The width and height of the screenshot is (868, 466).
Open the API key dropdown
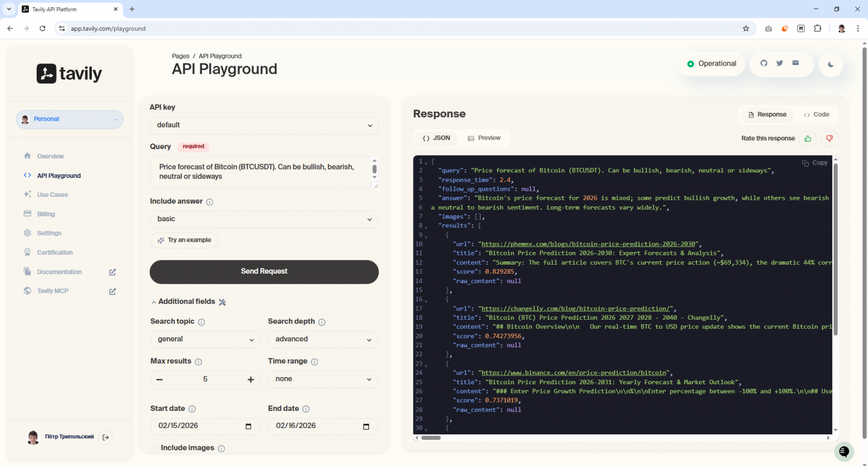[264, 125]
